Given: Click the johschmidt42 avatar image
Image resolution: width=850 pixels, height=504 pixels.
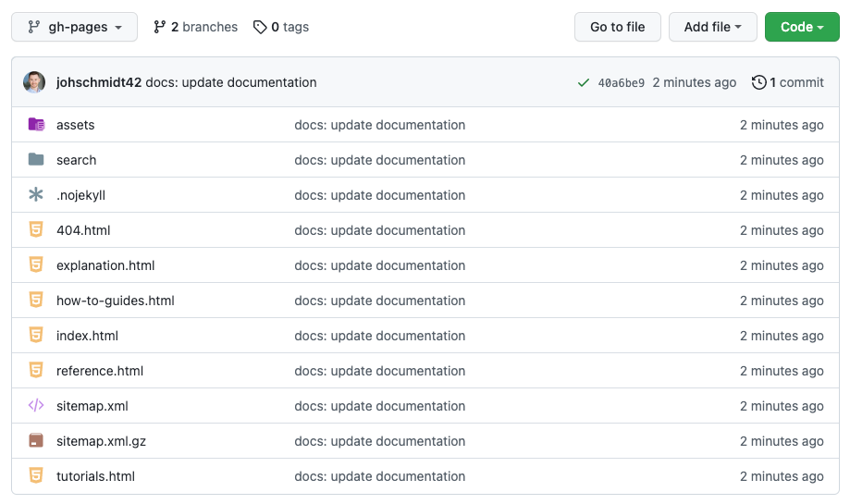Looking at the screenshot, I should [x=34, y=82].
